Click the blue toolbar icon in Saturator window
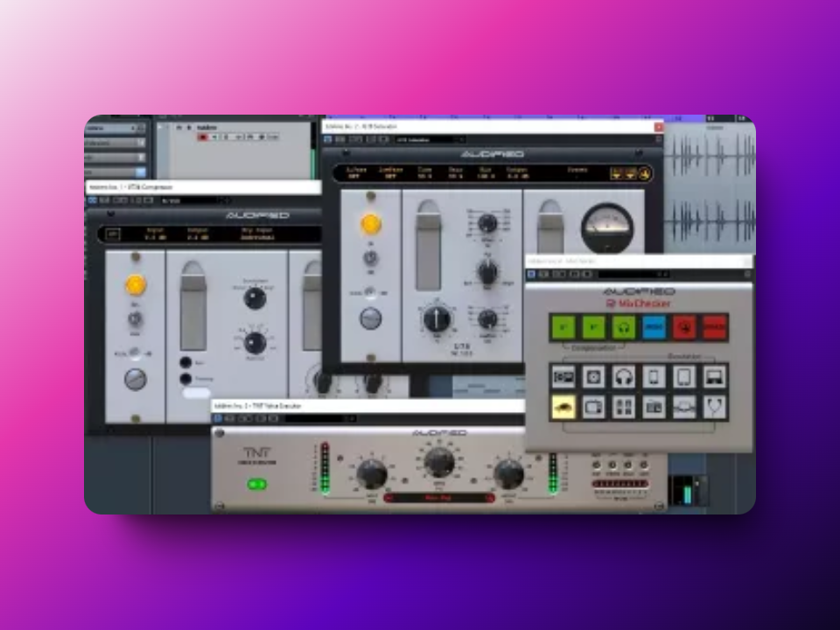Screen dimensions: 840x630 (328, 140)
